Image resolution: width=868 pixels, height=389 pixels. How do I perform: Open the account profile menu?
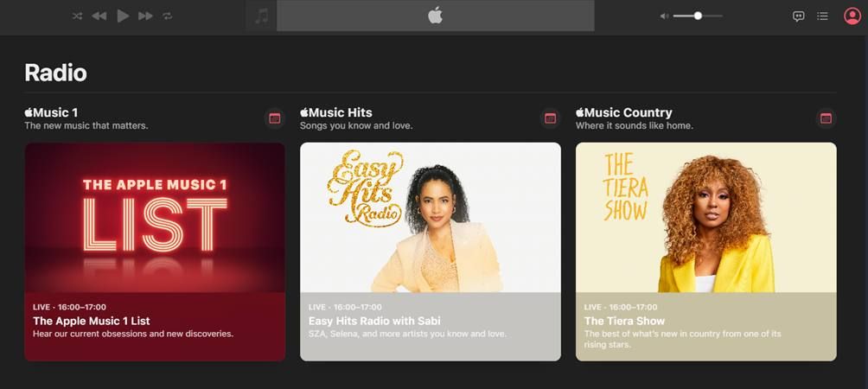(852, 16)
